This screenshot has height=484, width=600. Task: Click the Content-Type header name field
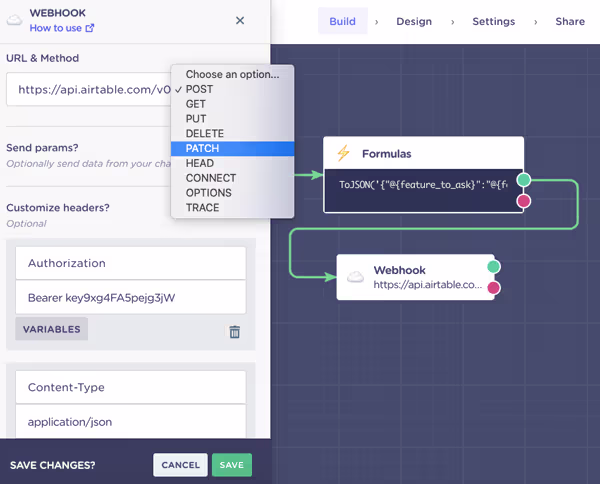pyautogui.click(x=130, y=387)
